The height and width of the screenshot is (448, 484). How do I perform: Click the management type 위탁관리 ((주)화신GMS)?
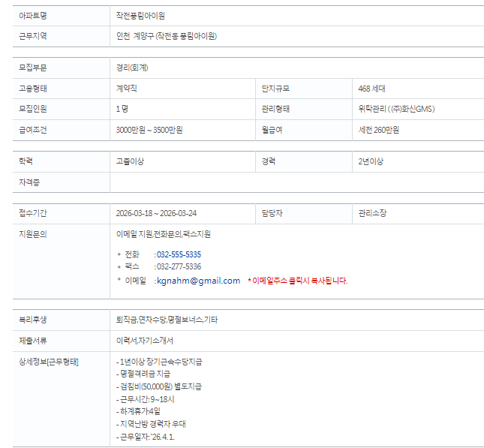coord(396,109)
